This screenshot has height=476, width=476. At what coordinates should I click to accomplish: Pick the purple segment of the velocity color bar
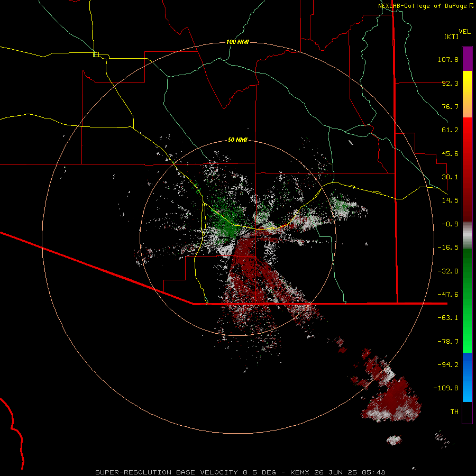pyautogui.click(x=467, y=59)
